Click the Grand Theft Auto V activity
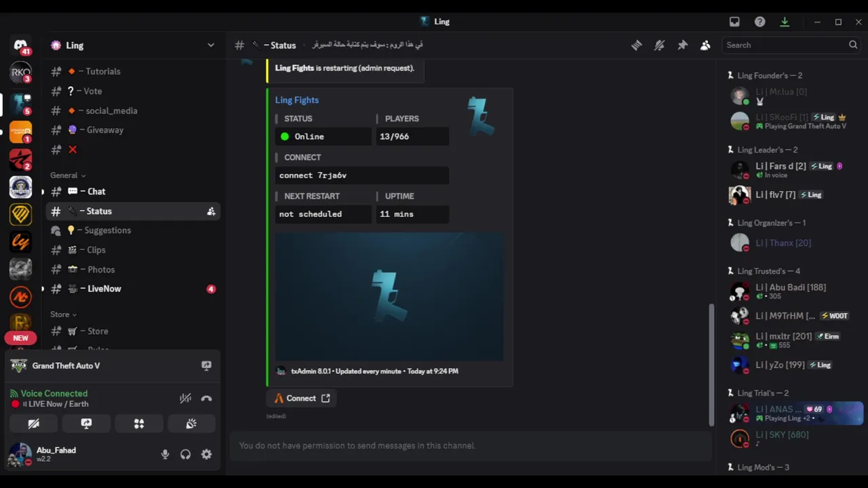The width and height of the screenshot is (868, 488). click(66, 365)
